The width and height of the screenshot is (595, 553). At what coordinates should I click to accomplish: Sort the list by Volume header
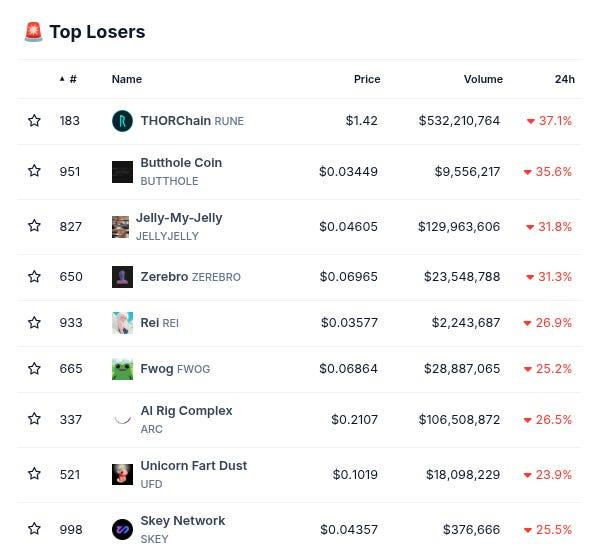click(x=483, y=79)
